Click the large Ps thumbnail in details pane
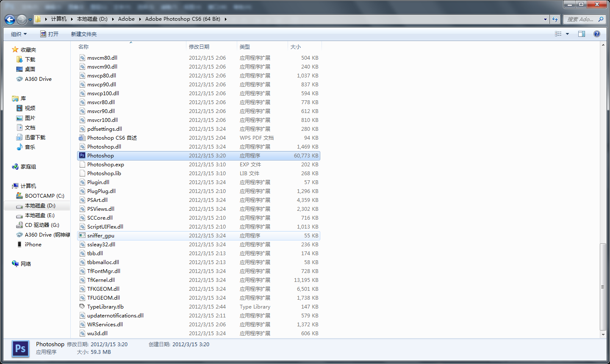Image resolution: width=610 pixels, height=364 pixels. point(20,349)
